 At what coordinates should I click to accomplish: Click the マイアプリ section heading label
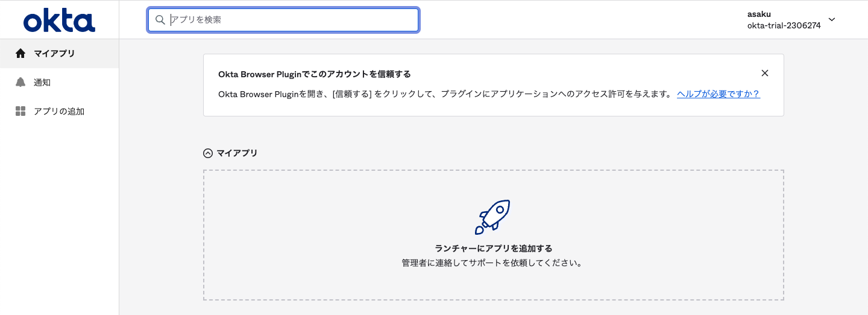click(x=237, y=153)
